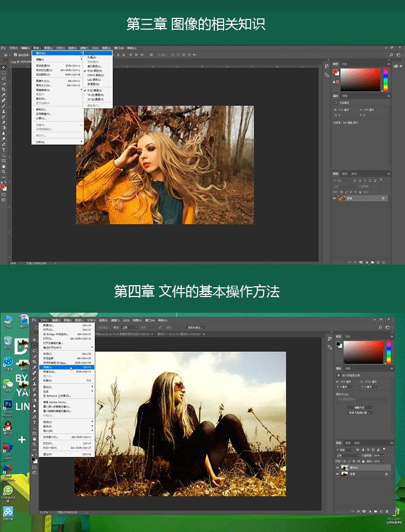Click 退出 (Ctrl+Q) in the File menu
405x532 pixels.
(66, 454)
